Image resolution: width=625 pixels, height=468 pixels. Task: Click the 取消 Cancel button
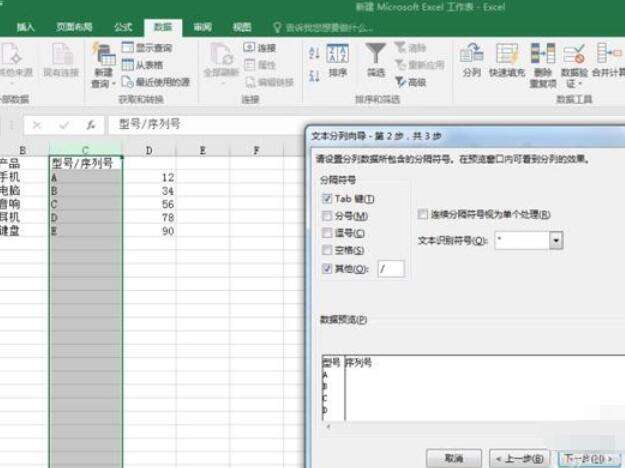click(454, 458)
